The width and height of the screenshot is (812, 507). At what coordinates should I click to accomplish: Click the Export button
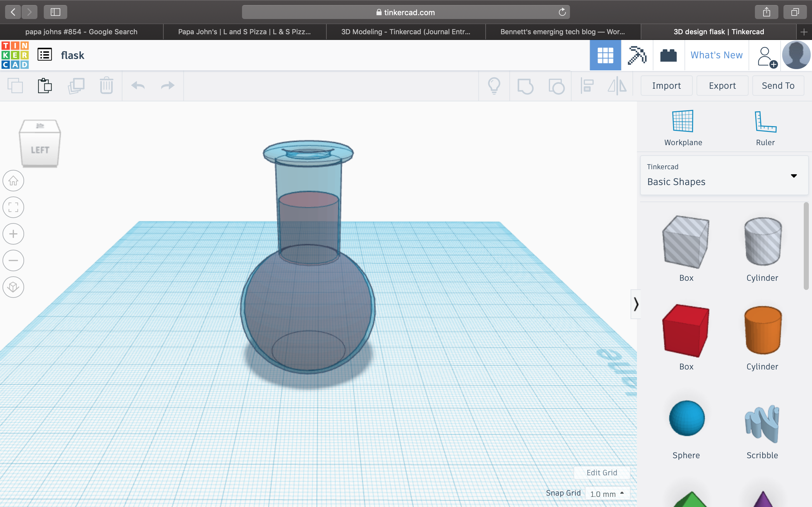click(x=722, y=86)
